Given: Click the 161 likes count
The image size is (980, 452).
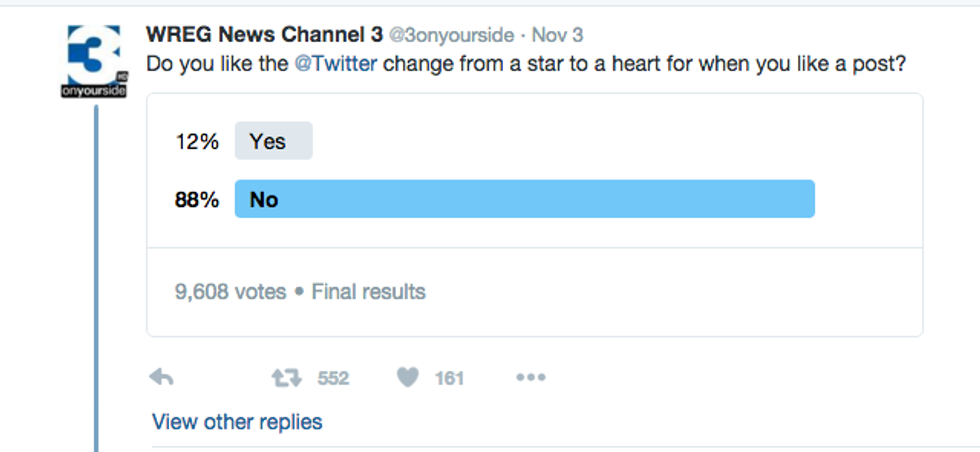Looking at the screenshot, I should (450, 378).
